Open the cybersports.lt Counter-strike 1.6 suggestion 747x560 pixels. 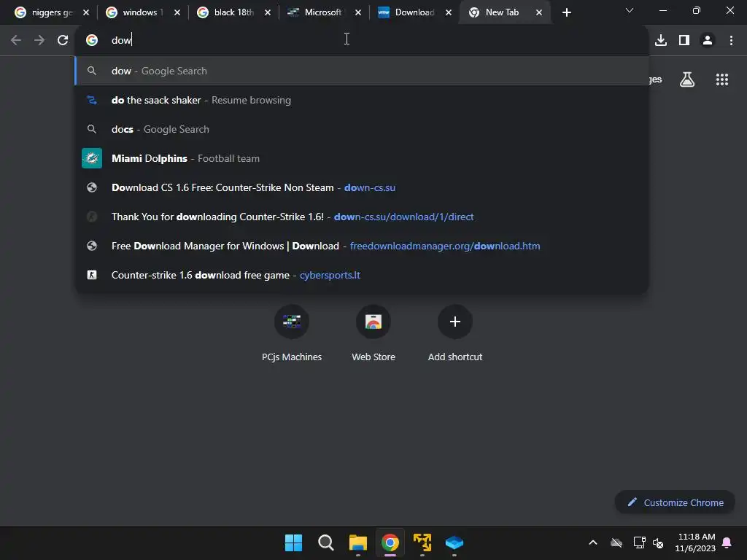point(362,275)
